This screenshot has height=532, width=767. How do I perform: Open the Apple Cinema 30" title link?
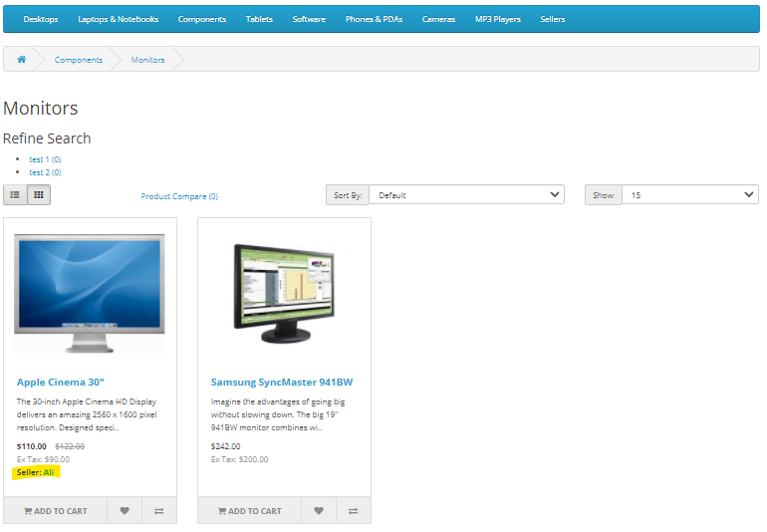click(61, 383)
